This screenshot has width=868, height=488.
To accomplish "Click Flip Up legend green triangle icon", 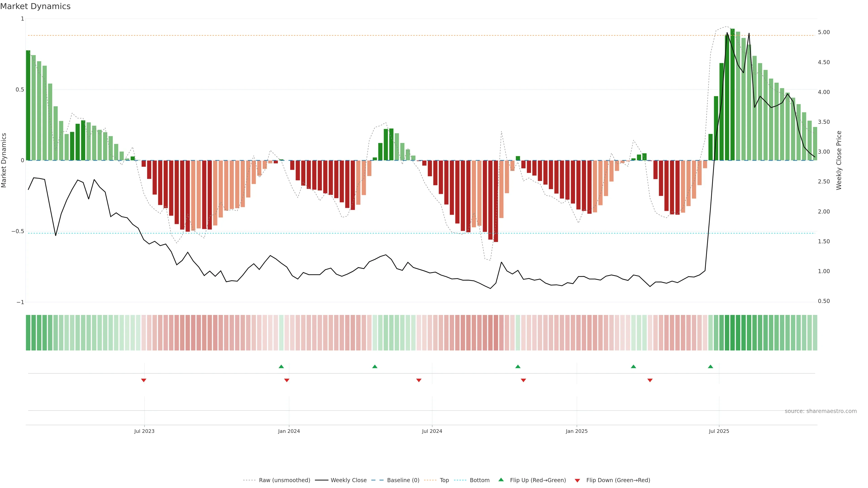I will 501,480.
